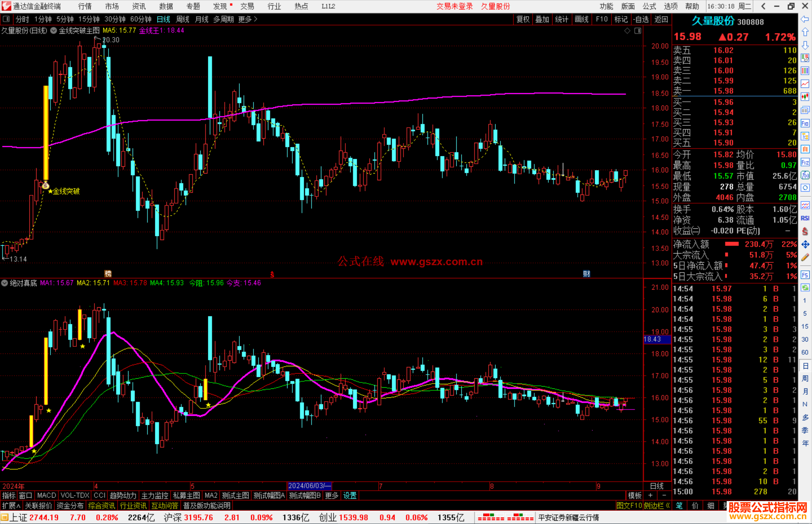812x524 pixels.
Task: Click the 设置 settings link in indicator bar
Action: (350, 495)
